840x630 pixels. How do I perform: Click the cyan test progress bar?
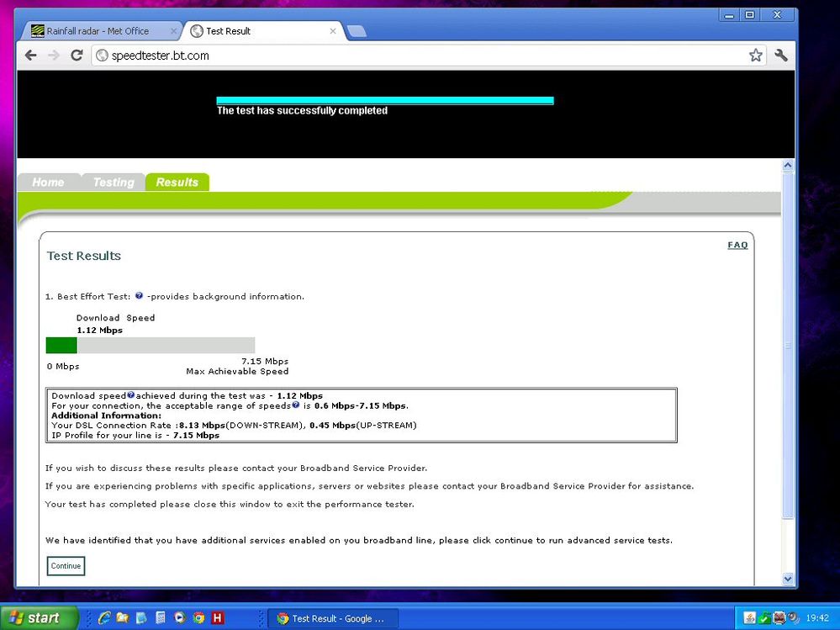(x=384, y=101)
